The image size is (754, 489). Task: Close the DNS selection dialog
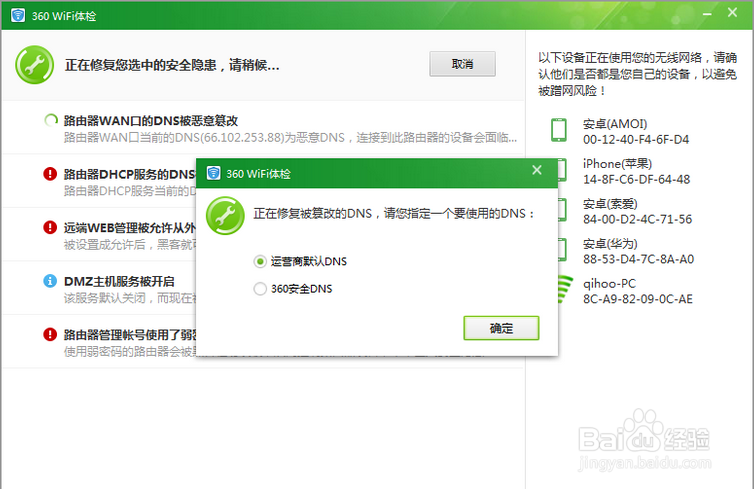click(x=537, y=170)
